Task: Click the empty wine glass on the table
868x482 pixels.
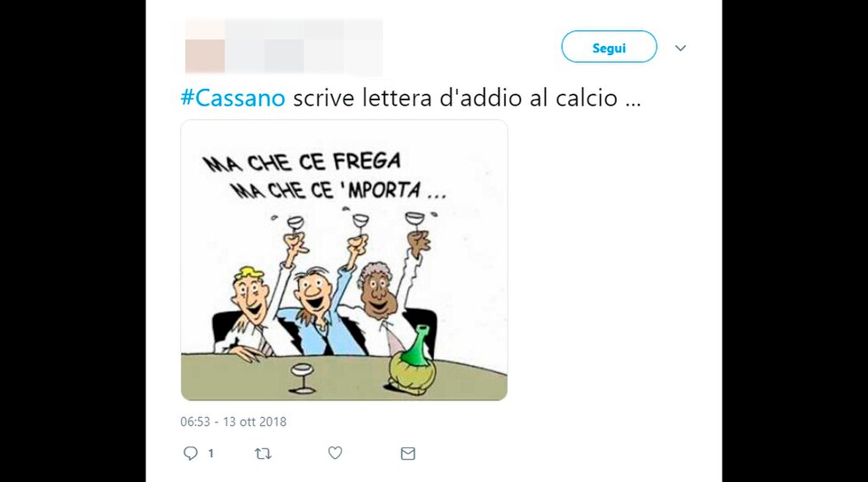Action: 303,378
